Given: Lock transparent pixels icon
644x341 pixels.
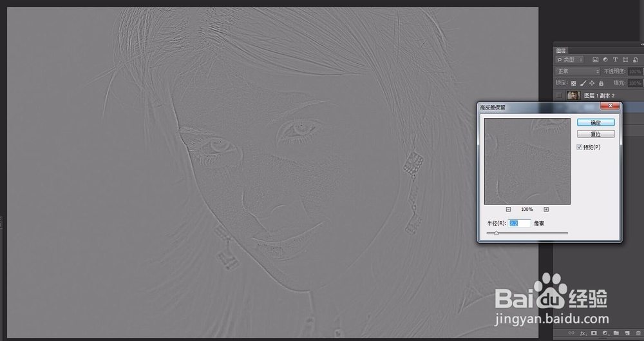Looking at the screenshot, I should coord(573,83).
